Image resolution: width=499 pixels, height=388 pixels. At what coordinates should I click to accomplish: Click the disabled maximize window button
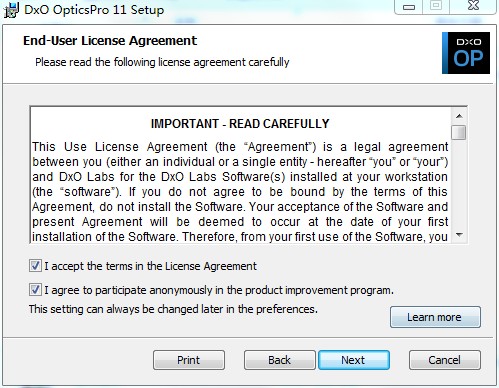[436, 7]
